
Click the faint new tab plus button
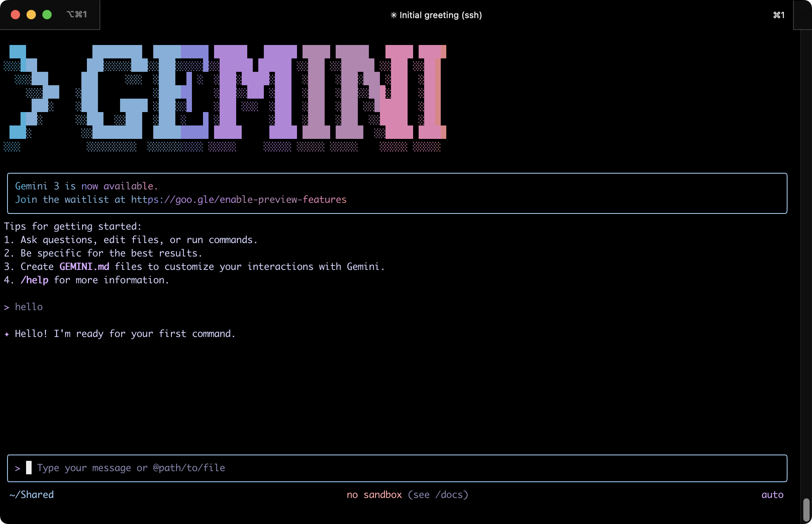(x=803, y=15)
